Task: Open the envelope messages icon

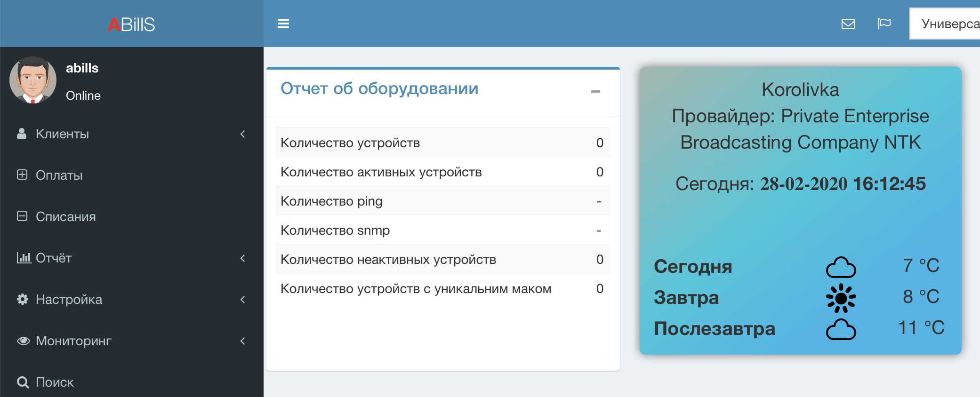Action: coord(848,24)
